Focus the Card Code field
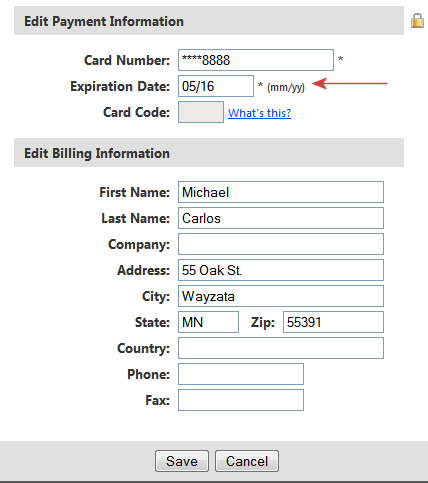Viewport: 428px width, 483px height. [201, 112]
